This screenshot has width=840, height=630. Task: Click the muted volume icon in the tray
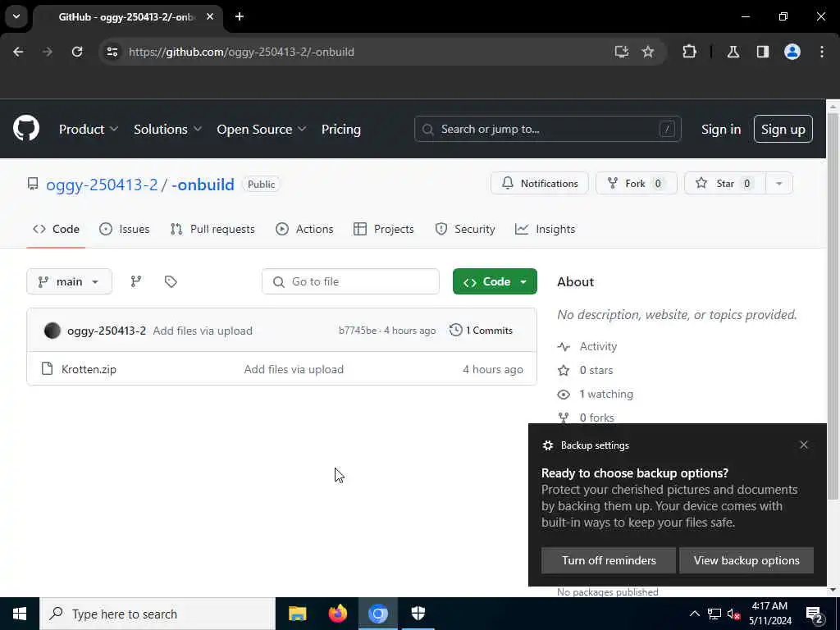(733, 614)
